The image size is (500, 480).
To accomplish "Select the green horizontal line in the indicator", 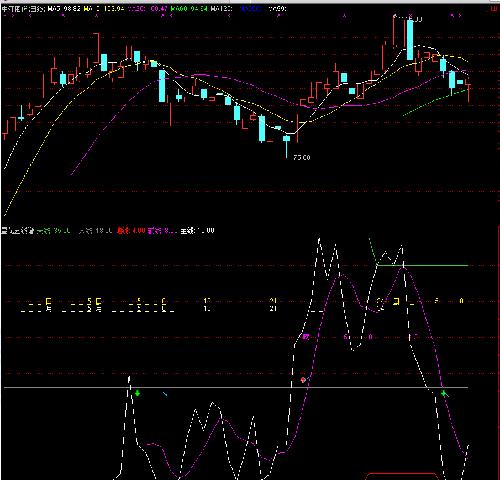I will pyautogui.click(x=423, y=265).
